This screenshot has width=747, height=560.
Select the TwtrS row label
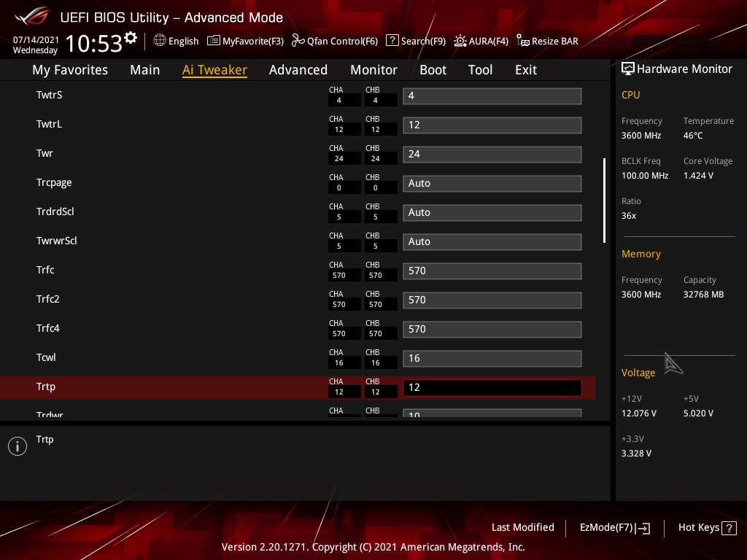(49, 95)
